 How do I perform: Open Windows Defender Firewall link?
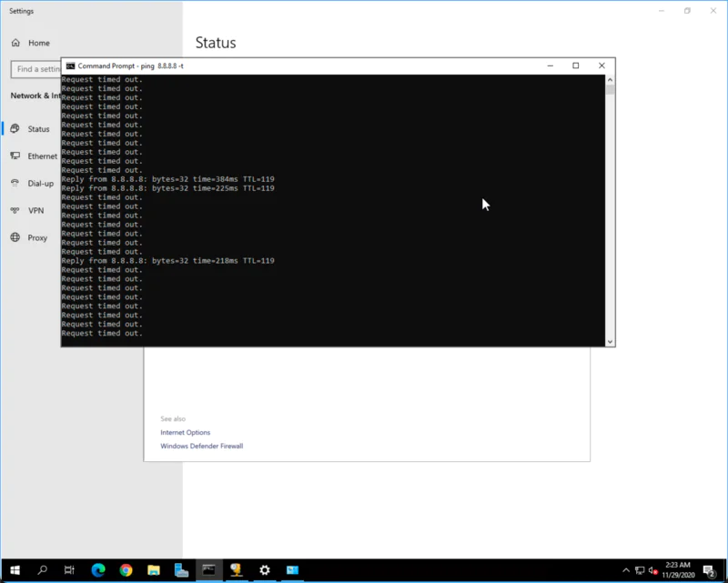(x=202, y=446)
